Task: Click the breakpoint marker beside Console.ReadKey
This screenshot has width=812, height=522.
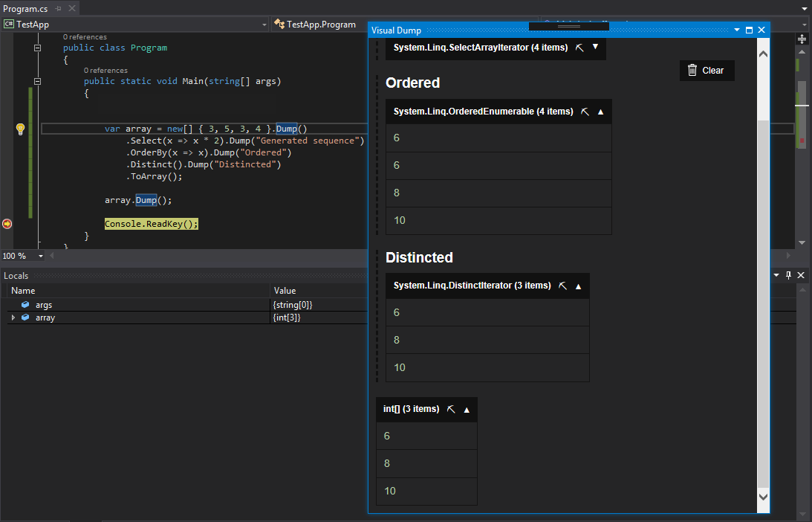Action: (x=7, y=224)
